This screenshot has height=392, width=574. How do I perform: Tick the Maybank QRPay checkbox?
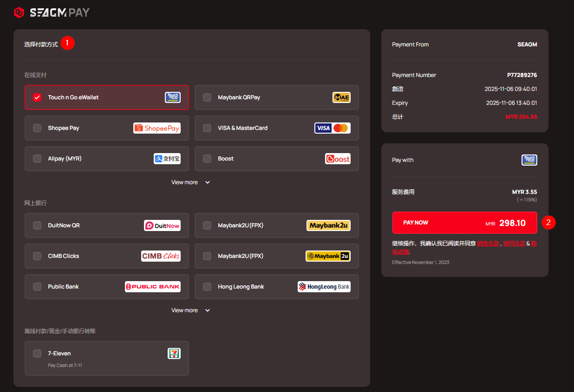click(x=207, y=97)
